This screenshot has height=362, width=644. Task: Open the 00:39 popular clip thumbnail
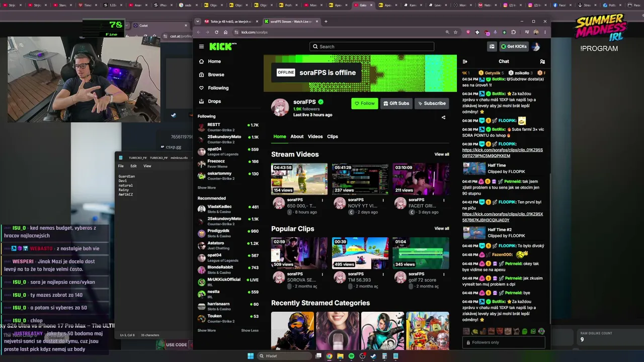360,253
